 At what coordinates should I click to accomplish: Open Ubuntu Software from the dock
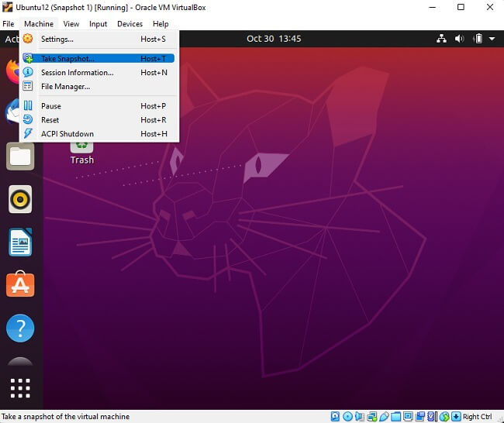(x=20, y=285)
